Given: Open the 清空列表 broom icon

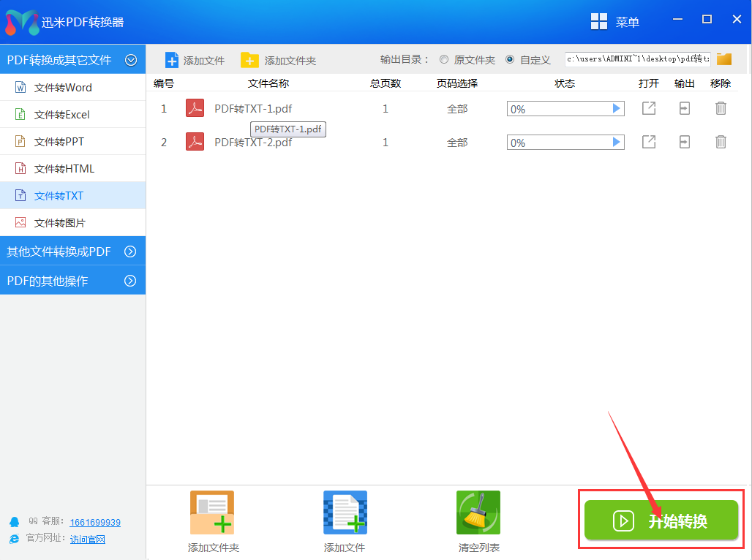Looking at the screenshot, I should point(478,512).
